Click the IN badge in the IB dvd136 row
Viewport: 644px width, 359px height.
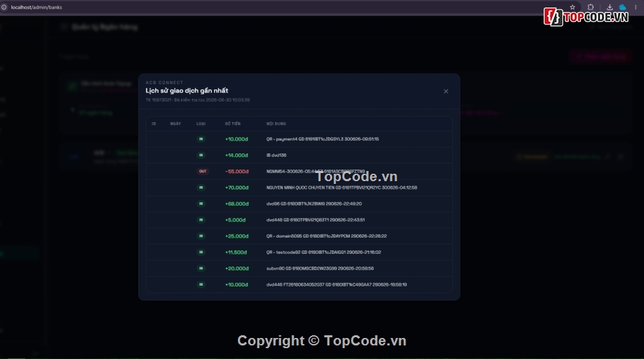pos(201,155)
